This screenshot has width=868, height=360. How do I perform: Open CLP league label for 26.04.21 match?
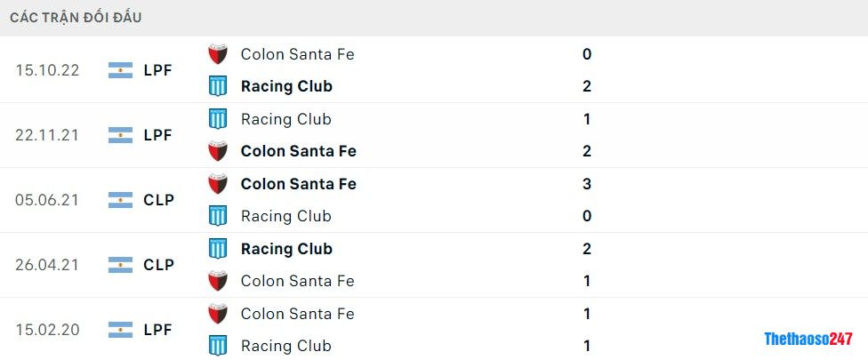coord(158,265)
